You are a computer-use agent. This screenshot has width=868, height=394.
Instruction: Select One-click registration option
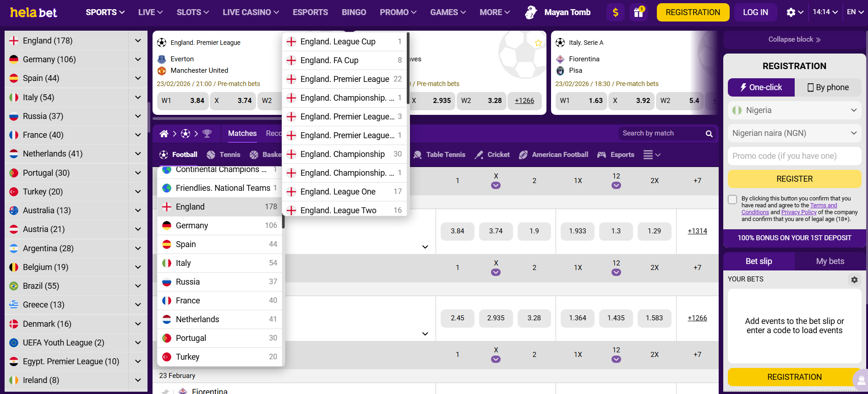761,87
